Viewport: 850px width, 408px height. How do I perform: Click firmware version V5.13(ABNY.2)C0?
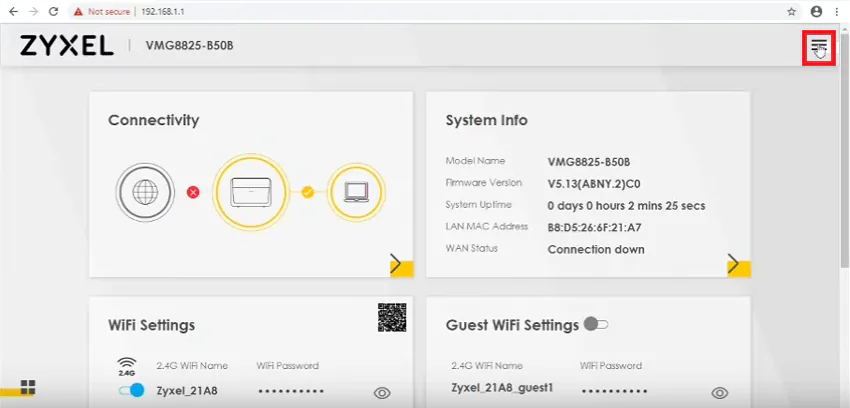594,184
